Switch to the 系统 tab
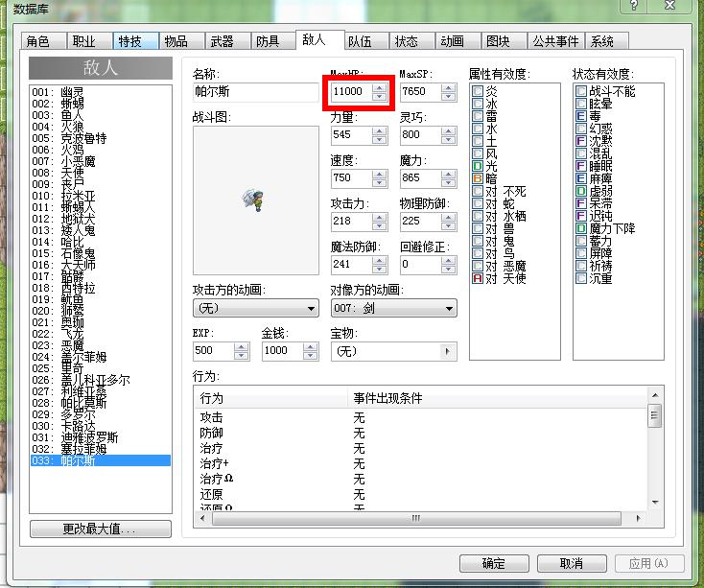 tap(606, 41)
